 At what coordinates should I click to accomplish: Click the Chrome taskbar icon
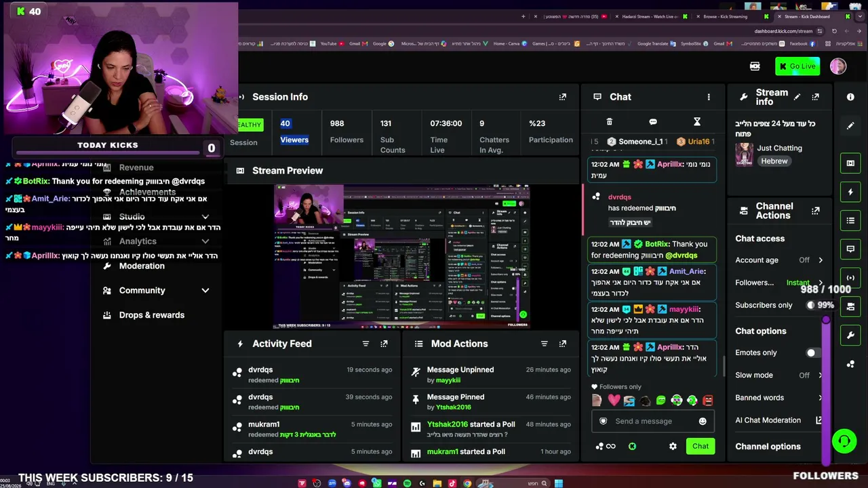467,483
